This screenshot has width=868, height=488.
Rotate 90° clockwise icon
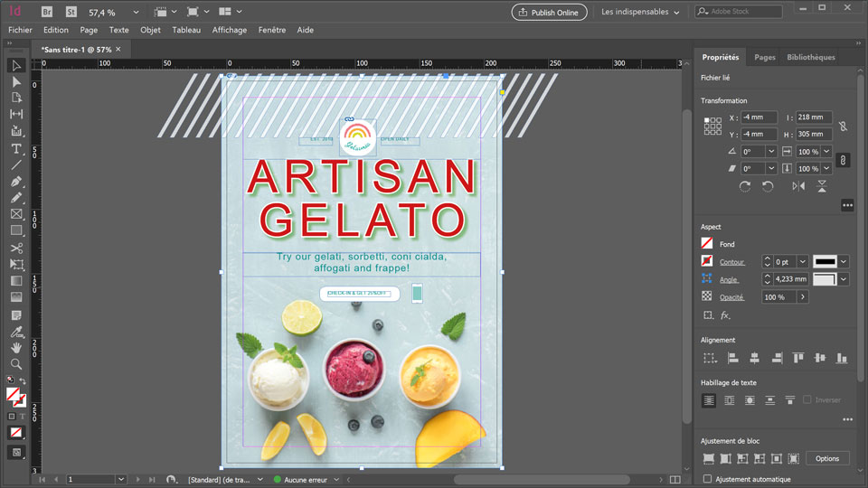(x=744, y=186)
